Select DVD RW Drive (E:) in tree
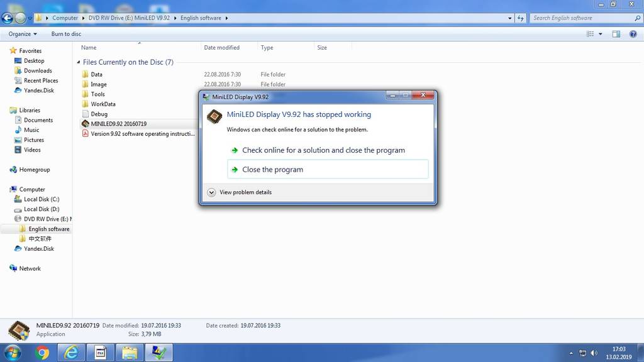Image resolution: width=644 pixels, height=362 pixels. point(43,219)
